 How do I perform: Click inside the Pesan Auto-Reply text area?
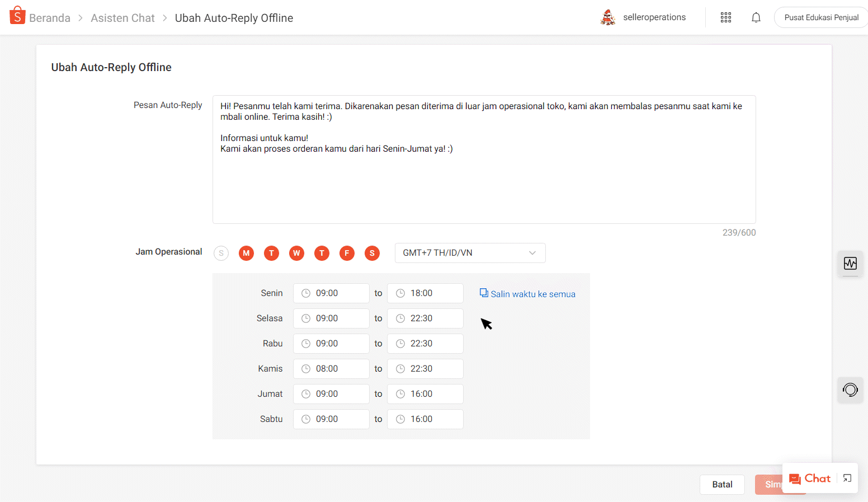coord(484,179)
